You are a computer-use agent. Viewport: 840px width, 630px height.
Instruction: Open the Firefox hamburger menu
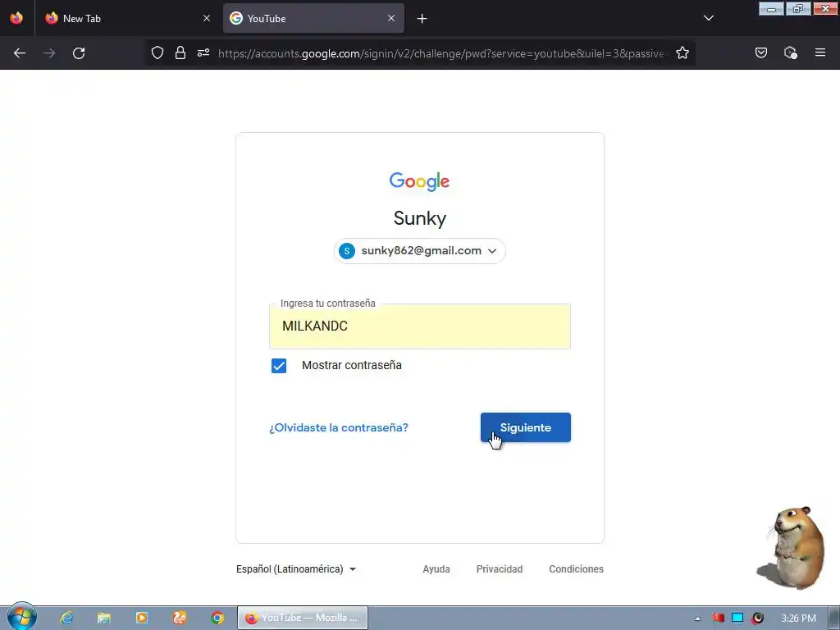tap(820, 52)
